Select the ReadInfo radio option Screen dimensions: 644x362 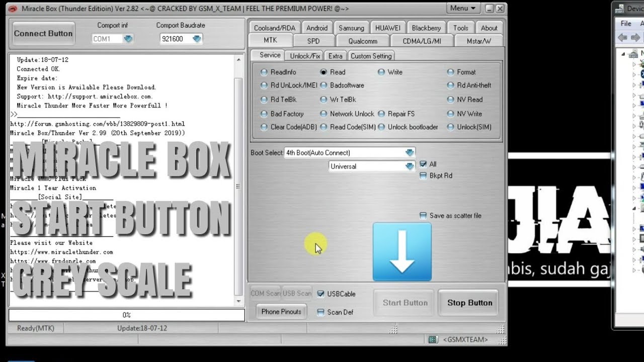pyautogui.click(x=264, y=72)
